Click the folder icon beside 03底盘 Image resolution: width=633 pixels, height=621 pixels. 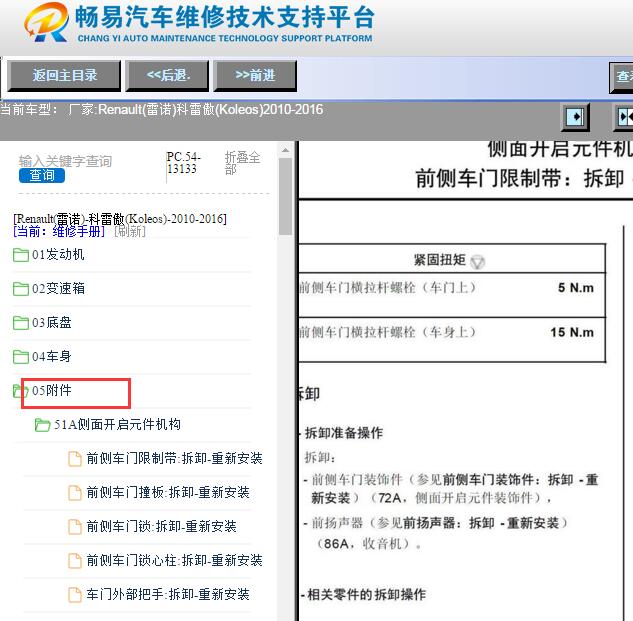(x=21, y=323)
